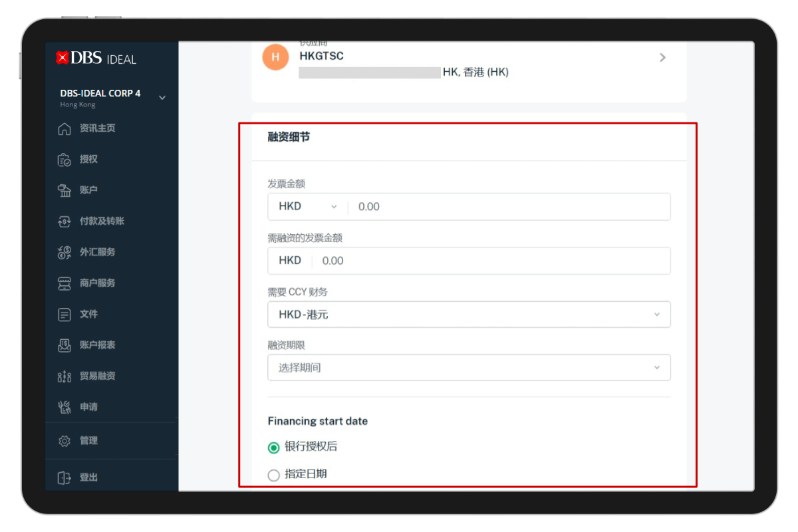Image resolution: width=798 pixels, height=532 pixels.
Task: Select the 银行授权后 radio option
Action: pyautogui.click(x=273, y=448)
